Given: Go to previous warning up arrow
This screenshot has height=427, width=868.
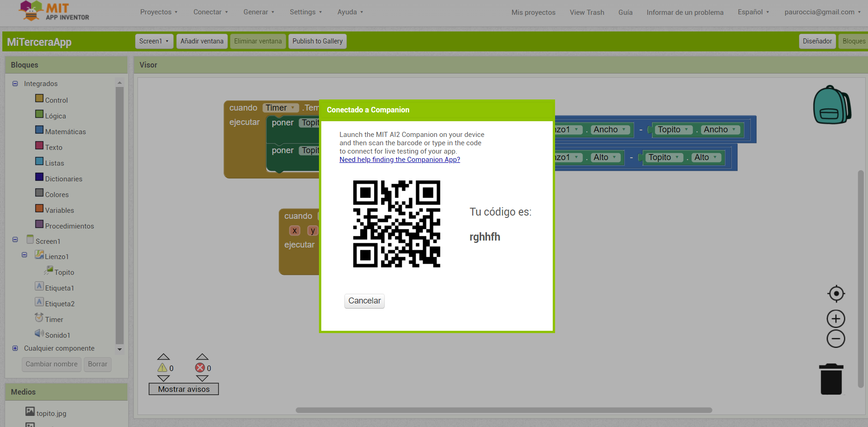Looking at the screenshot, I should click(x=163, y=357).
